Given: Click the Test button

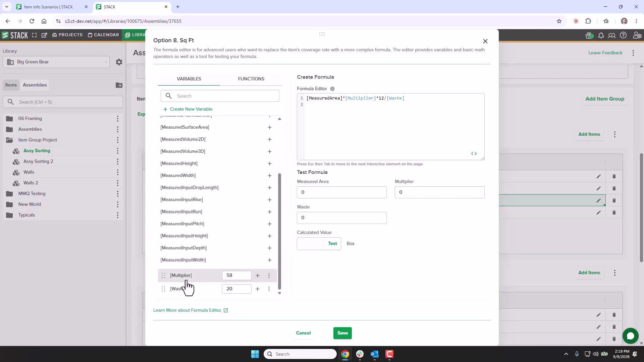Looking at the screenshot, I should pyautogui.click(x=332, y=244).
